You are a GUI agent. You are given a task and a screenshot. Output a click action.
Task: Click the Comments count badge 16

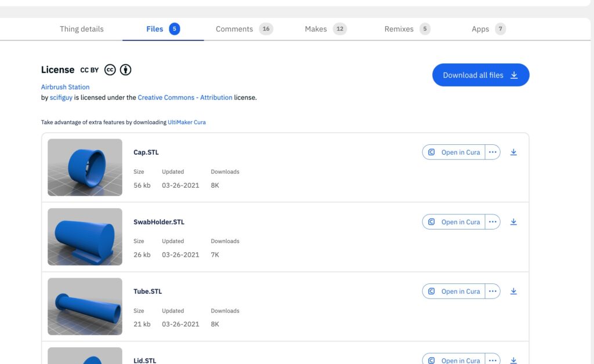click(x=266, y=29)
